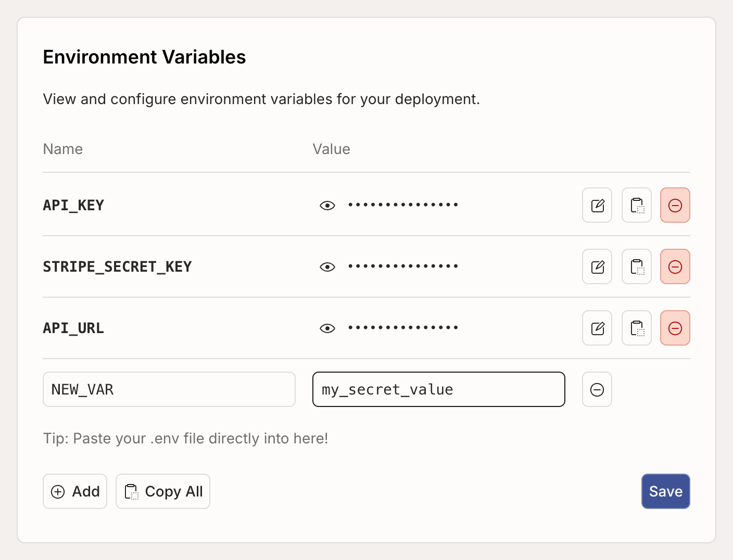The image size is (733, 560).
Task: Click the Add button
Action: pos(75,491)
